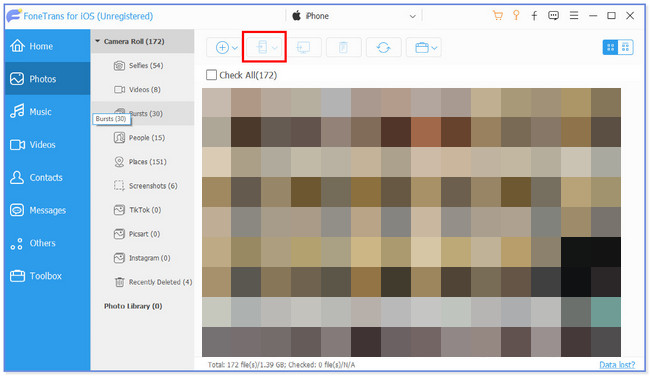Go to the Music section

click(x=47, y=112)
